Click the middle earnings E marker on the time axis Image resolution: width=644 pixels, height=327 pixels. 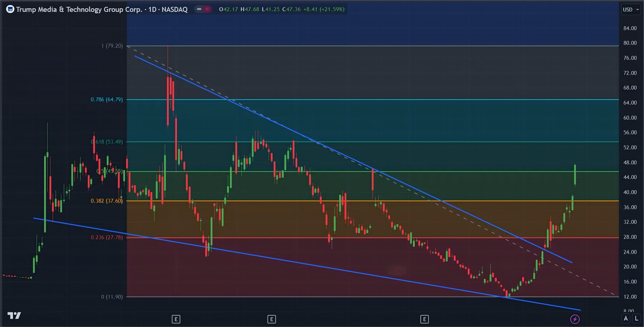(x=272, y=319)
